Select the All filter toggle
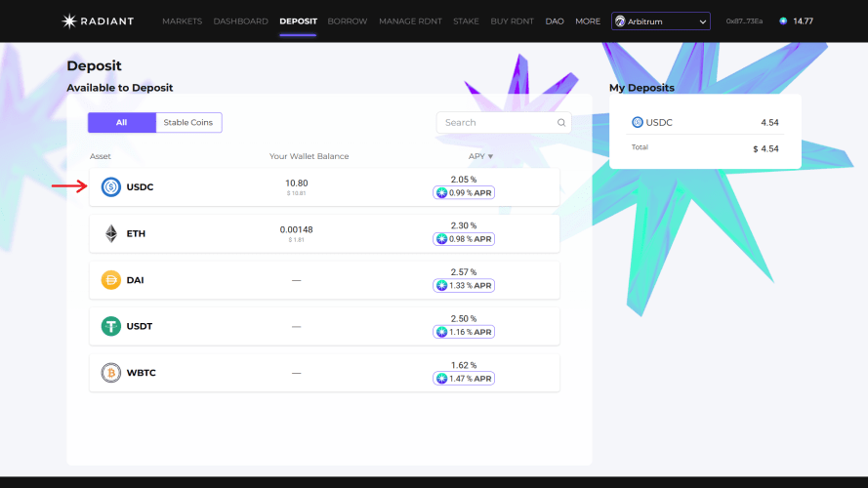Image resolution: width=868 pixels, height=488 pixels. click(122, 122)
